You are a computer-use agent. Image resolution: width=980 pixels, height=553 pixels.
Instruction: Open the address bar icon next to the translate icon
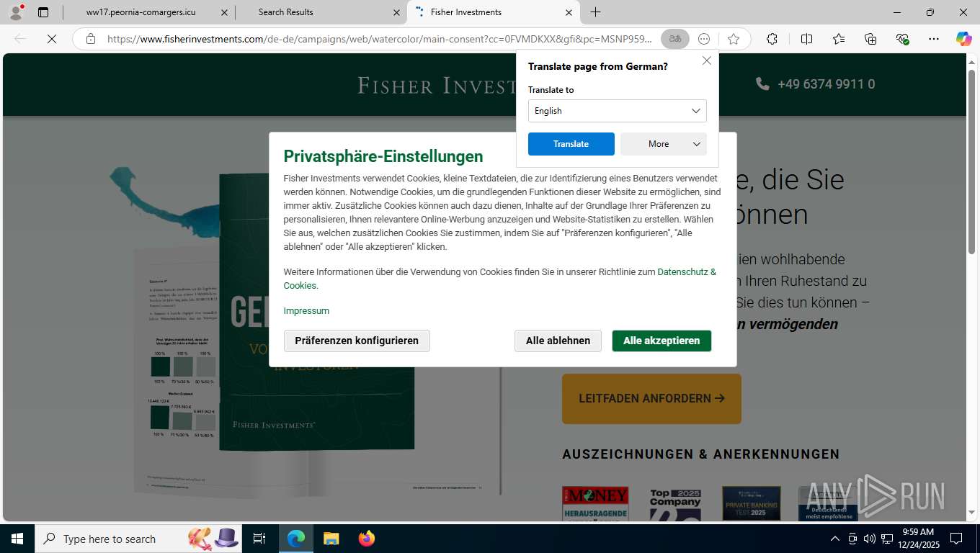(704, 39)
